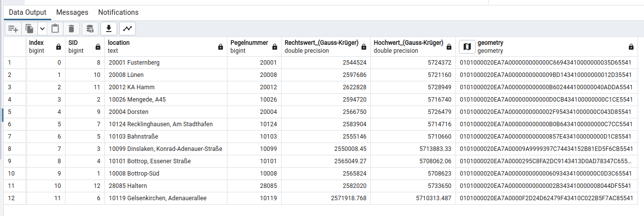Click the Add row toolbar icon
Image resolution: width=644 pixels, height=216 pixels.
pyautogui.click(x=13, y=29)
